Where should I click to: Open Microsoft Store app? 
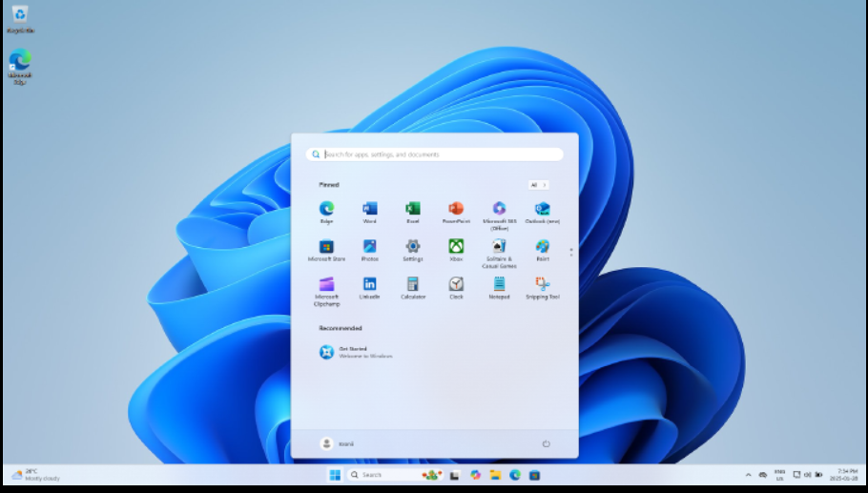coord(326,247)
